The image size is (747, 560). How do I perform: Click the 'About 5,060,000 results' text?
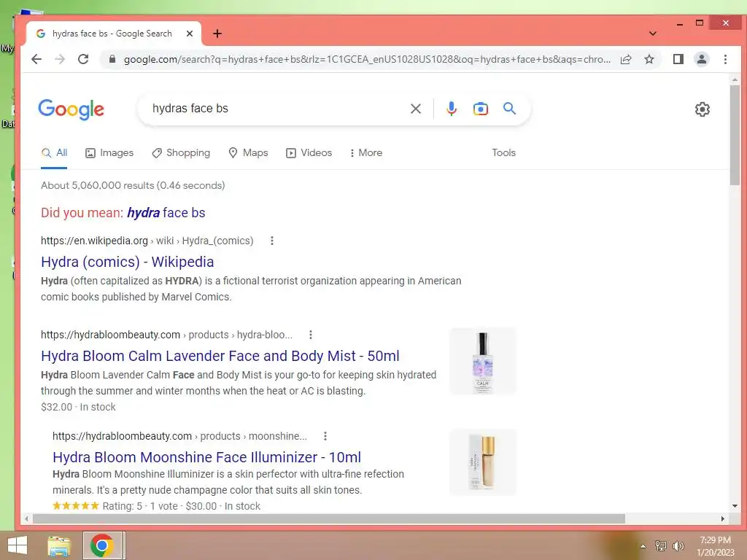[133, 185]
